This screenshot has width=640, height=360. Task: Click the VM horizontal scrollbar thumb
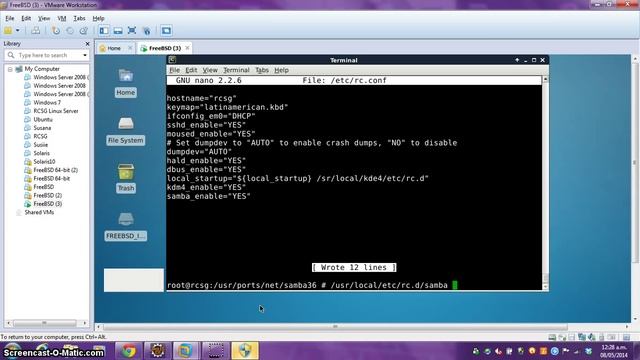(x=335, y=327)
